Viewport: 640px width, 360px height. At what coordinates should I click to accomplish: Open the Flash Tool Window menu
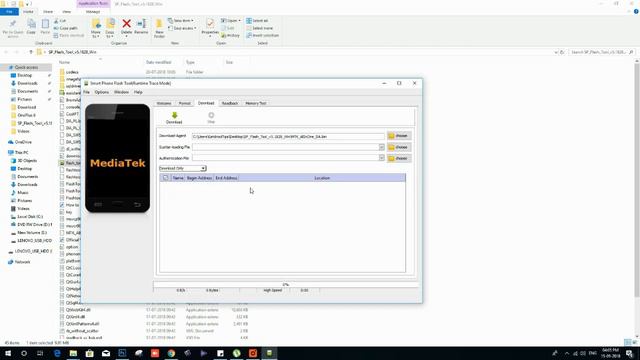coord(121,92)
